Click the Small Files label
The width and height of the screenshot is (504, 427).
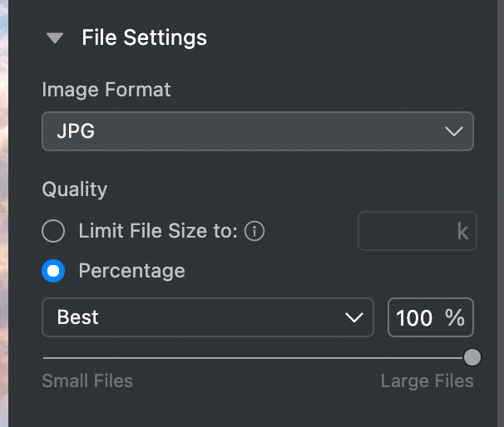coord(87,381)
